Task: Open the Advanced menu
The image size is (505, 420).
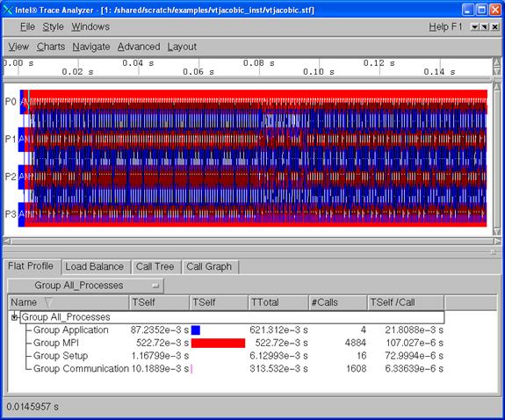Action: pyautogui.click(x=139, y=47)
